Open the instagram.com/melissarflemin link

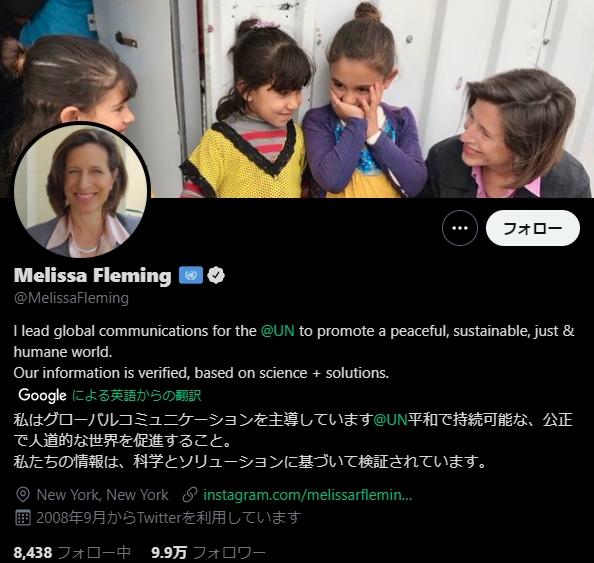click(307, 495)
